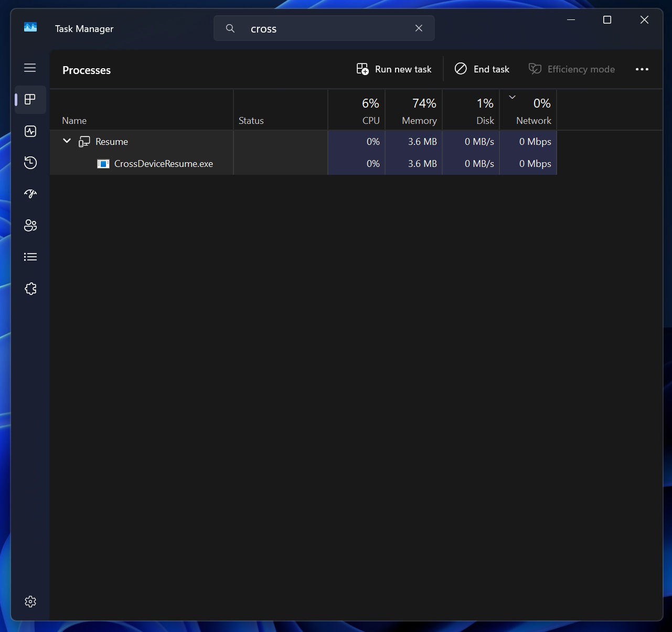672x632 pixels.
Task: Open the Startup apps page
Action: (30, 194)
